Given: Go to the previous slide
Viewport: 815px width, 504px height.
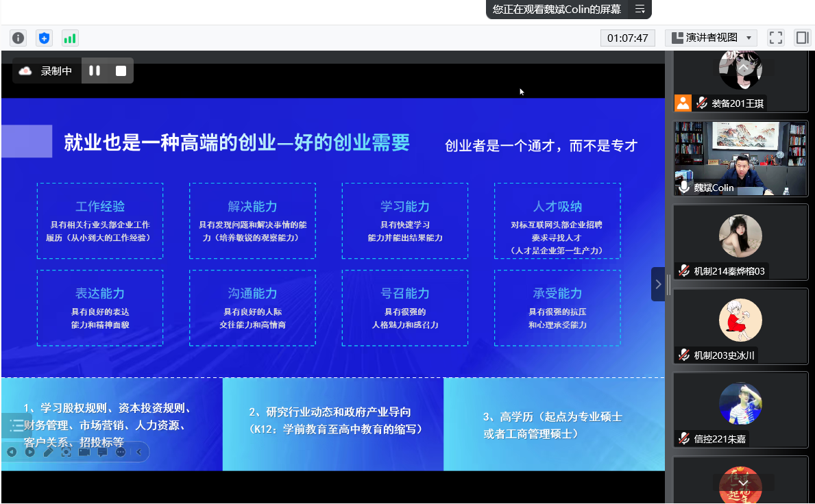Looking at the screenshot, I should tap(12, 452).
